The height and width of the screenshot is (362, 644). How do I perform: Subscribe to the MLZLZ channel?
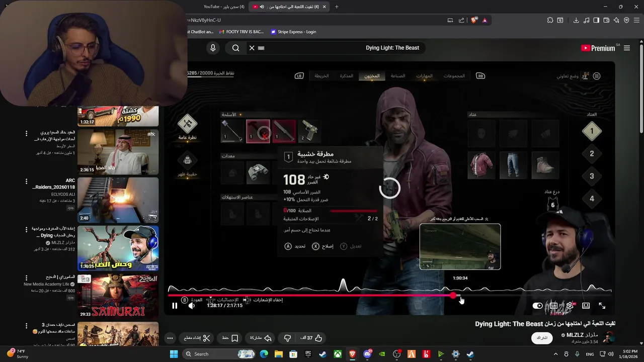coord(542,338)
